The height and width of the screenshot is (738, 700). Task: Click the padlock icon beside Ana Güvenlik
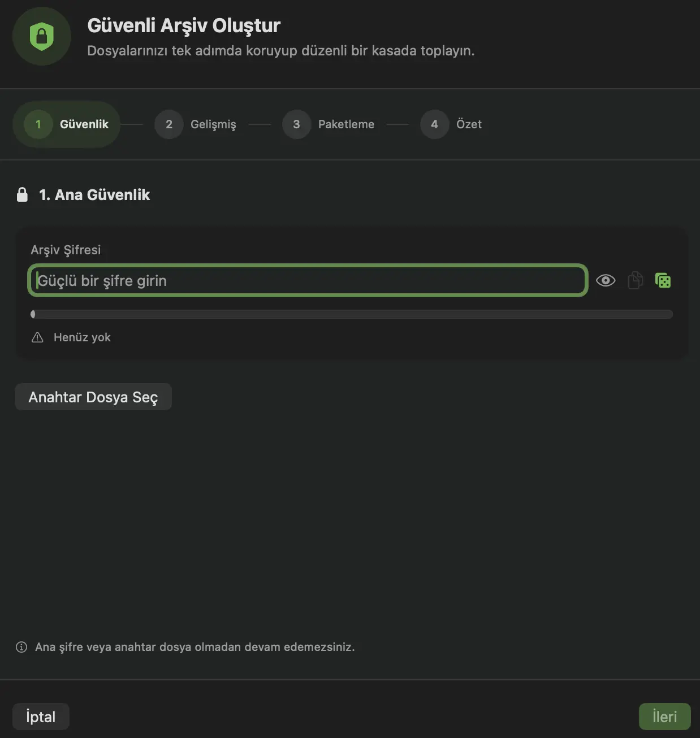click(22, 195)
